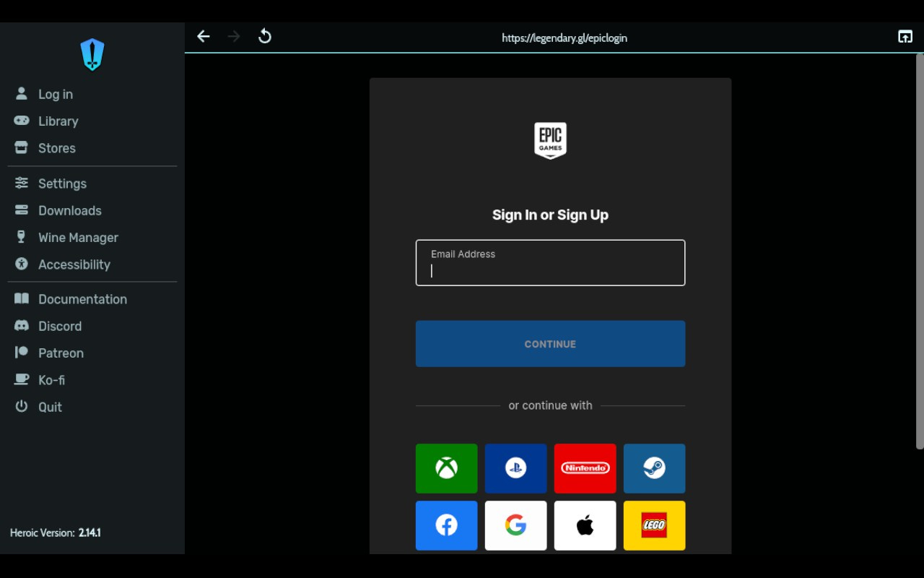Sign in with Xbox
Screen dimensions: 924x578
coord(446,468)
